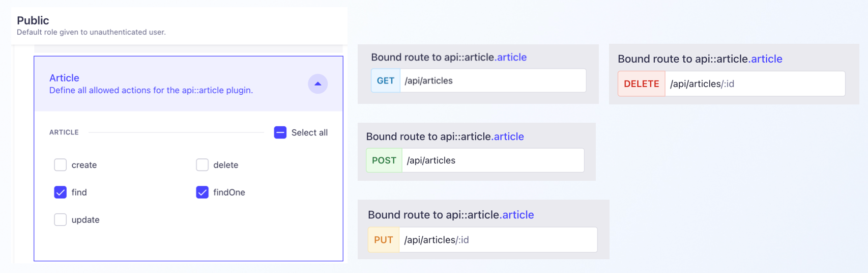Click the GET method badge

(x=386, y=80)
